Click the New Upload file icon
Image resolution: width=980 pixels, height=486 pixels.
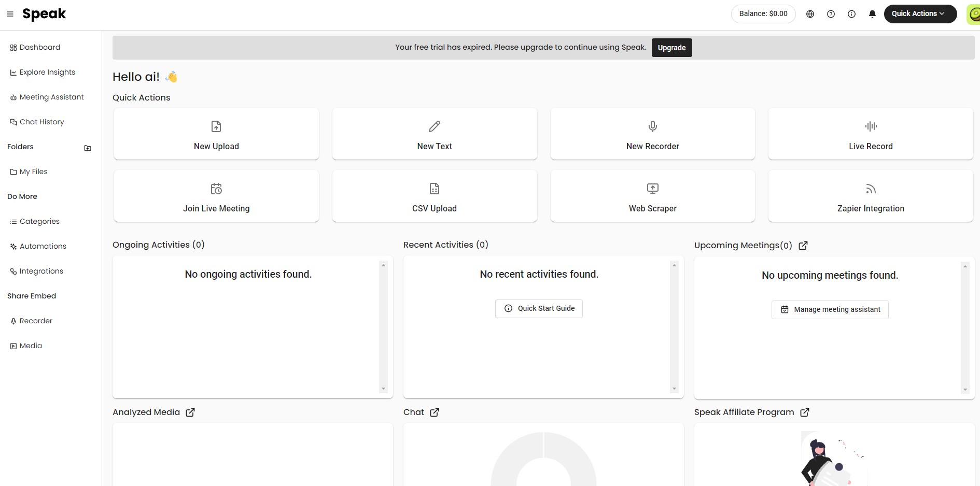click(x=216, y=126)
